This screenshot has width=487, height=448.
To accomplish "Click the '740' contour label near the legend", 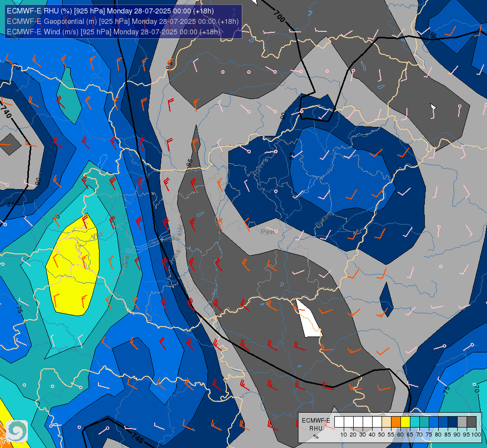I will [x=137, y=437].
